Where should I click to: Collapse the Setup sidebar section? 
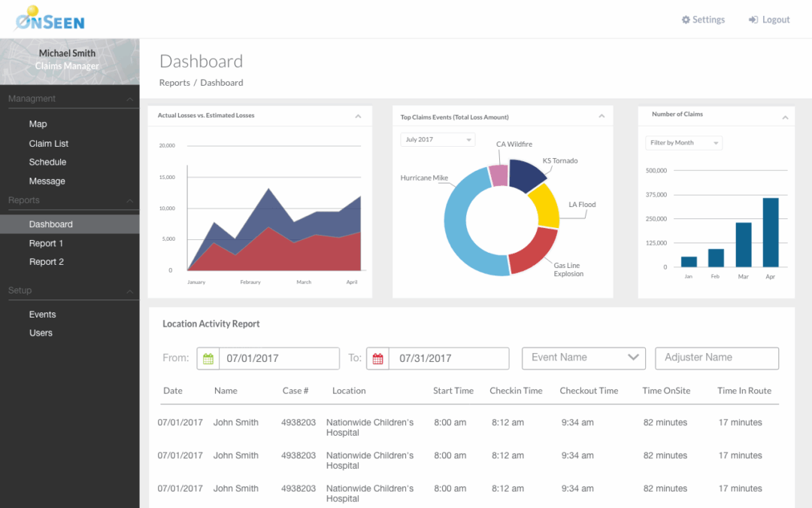(130, 291)
